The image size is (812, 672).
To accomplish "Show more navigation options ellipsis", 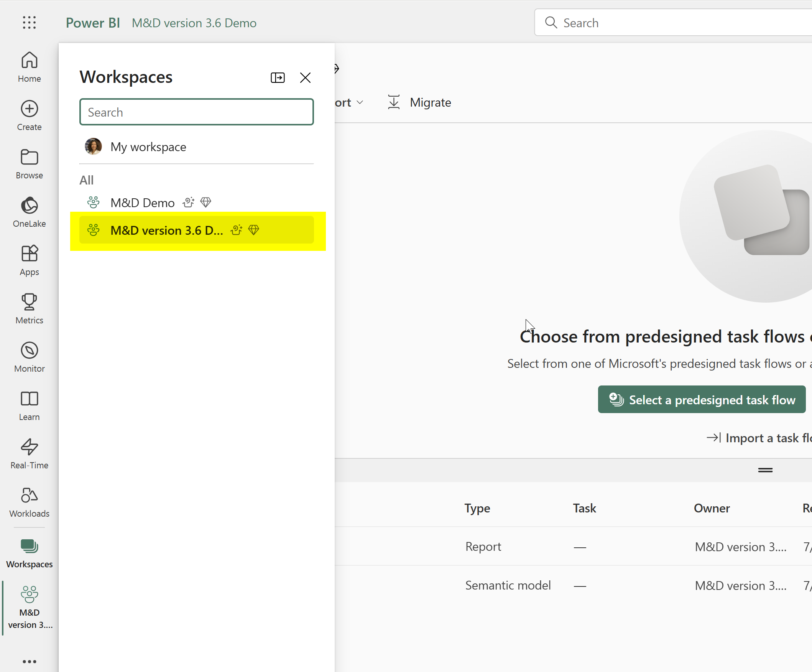I will click(30, 662).
